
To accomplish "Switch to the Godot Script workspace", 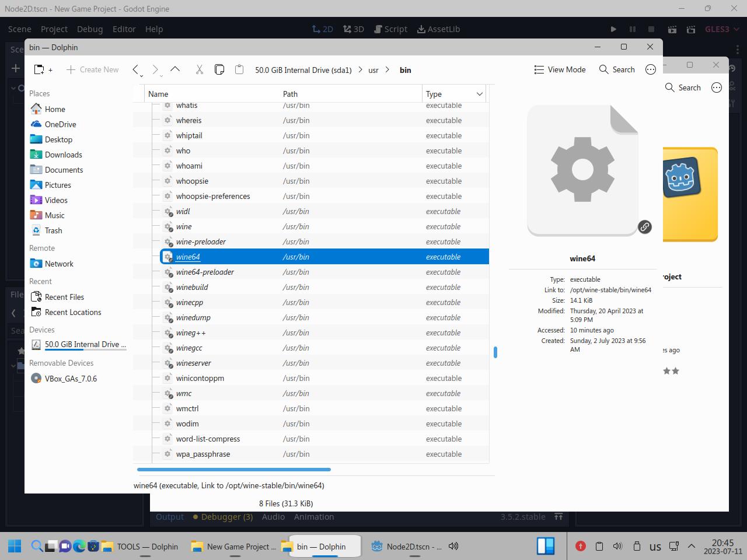I will tap(390, 29).
